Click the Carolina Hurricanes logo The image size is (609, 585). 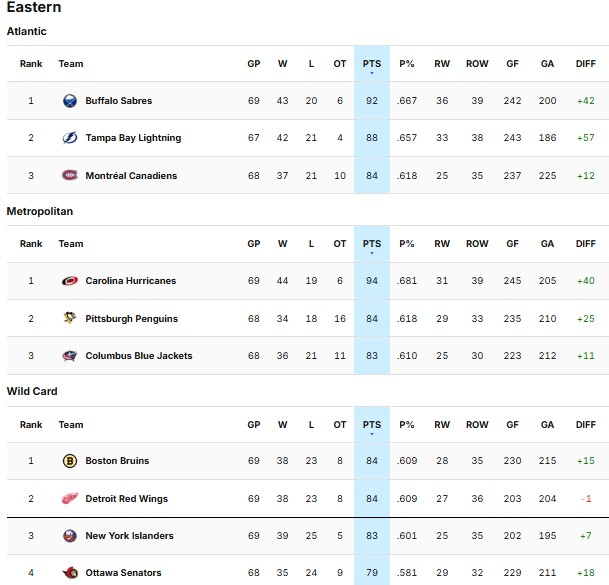[x=70, y=281]
